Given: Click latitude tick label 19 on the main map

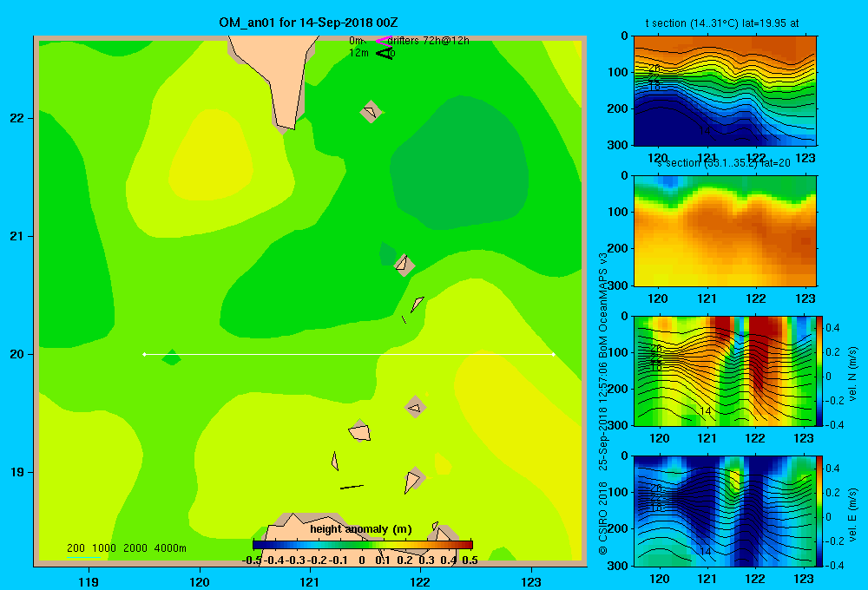Looking at the screenshot, I should coord(17,472).
